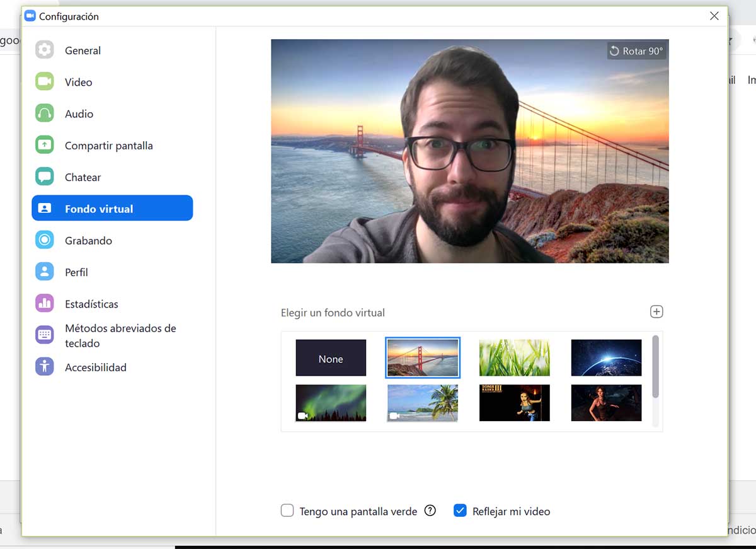Pick the aurora borealis video background
Image resolution: width=756 pixels, height=549 pixels.
[331, 403]
